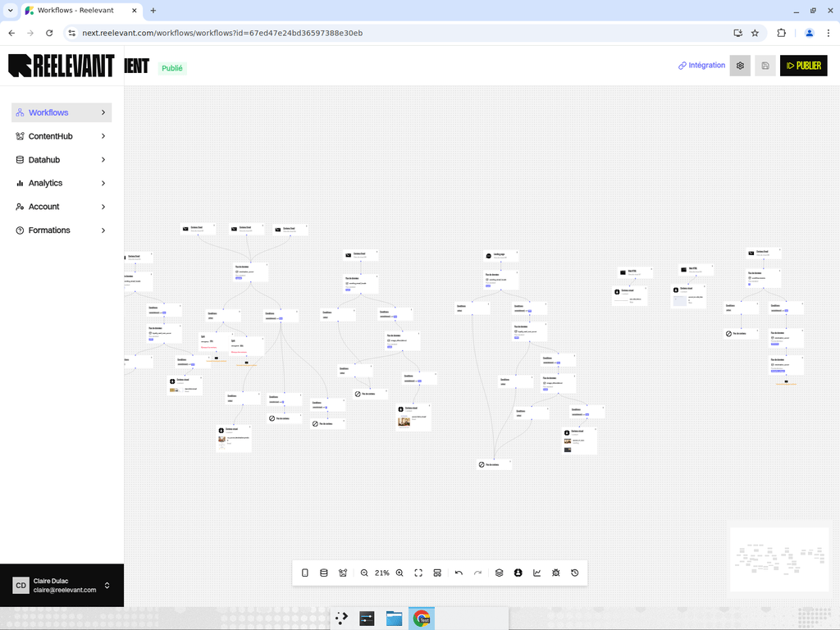This screenshot has height=630, width=840.
Task: Select ContentHub in the sidebar
Action: pos(62,136)
